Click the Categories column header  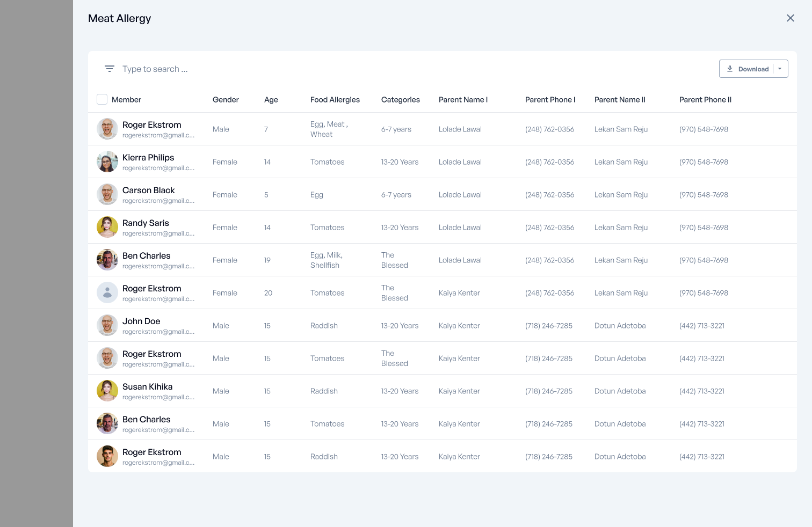coord(400,100)
